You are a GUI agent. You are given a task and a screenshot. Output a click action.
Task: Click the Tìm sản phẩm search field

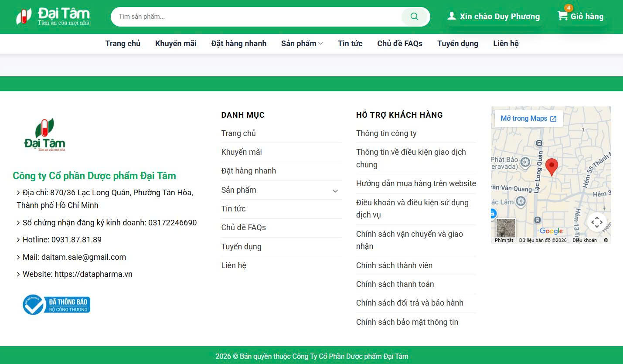[257, 17]
